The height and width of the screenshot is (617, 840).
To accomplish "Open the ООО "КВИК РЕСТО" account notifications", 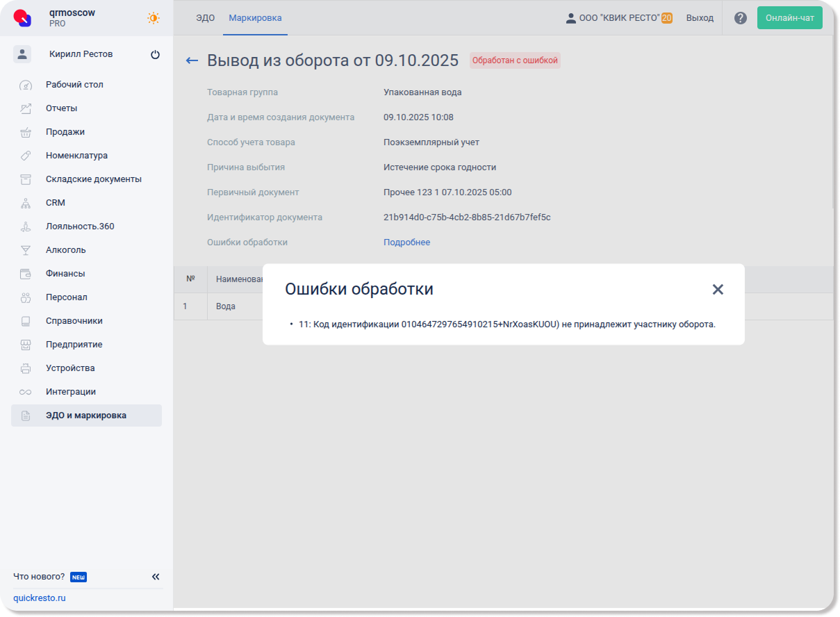I will tap(666, 18).
